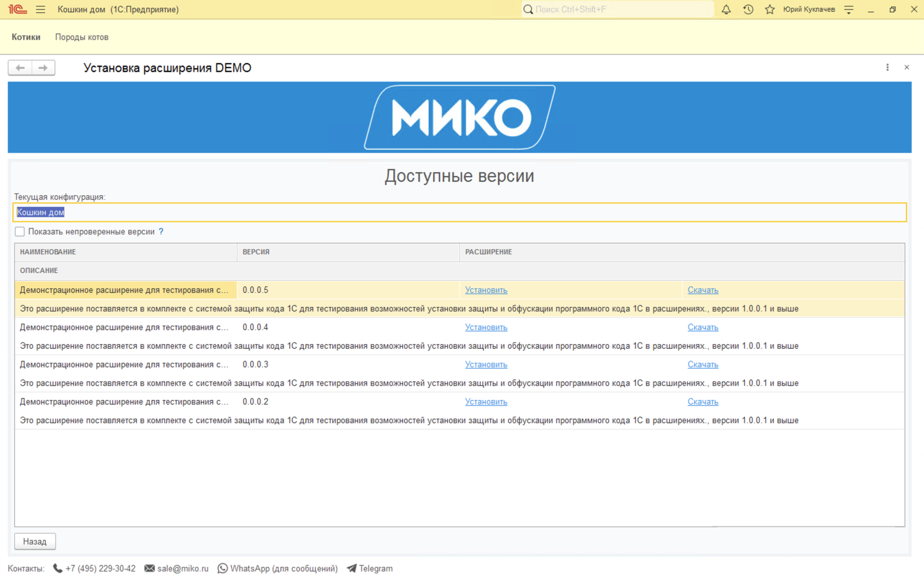The height and width of the screenshot is (578, 924).
Task: Open notifications bell
Action: click(726, 10)
